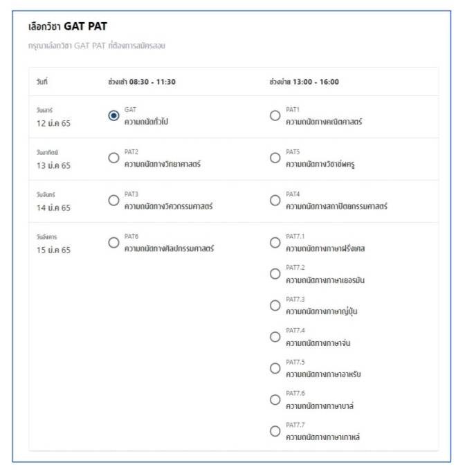Select PAT3 engineering aptitude radio button
The height and width of the screenshot is (476, 465).
(x=114, y=200)
